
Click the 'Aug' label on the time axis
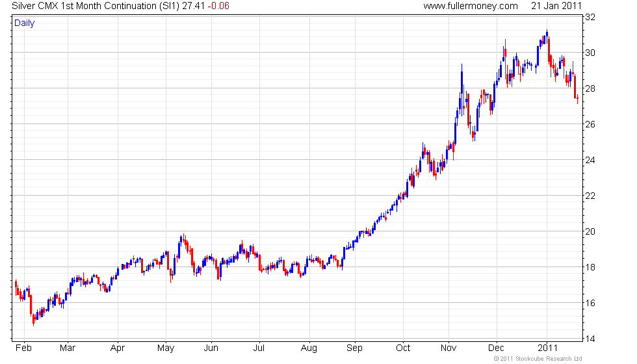[309, 348]
